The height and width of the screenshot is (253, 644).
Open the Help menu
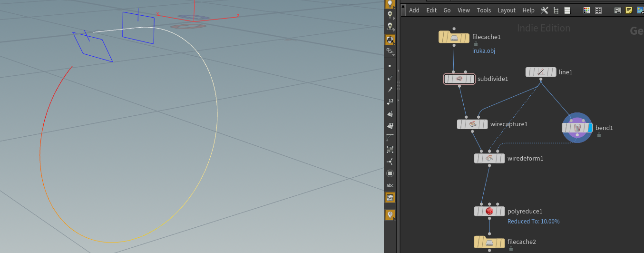tap(528, 10)
